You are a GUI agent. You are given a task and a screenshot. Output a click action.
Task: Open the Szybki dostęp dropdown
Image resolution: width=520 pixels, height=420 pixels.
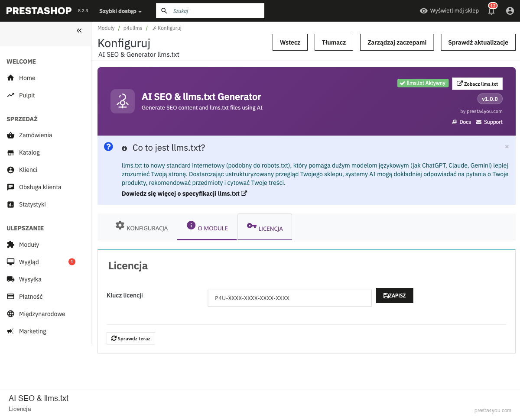pos(120,11)
